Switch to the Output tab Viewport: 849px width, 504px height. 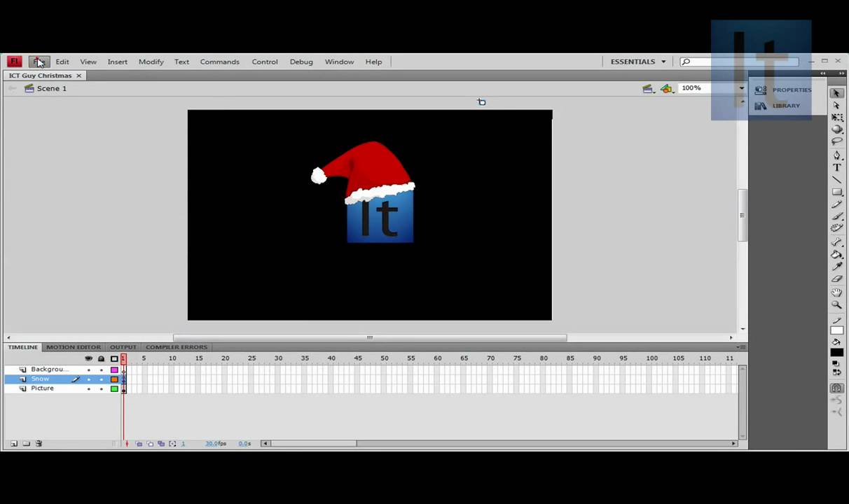coord(123,347)
